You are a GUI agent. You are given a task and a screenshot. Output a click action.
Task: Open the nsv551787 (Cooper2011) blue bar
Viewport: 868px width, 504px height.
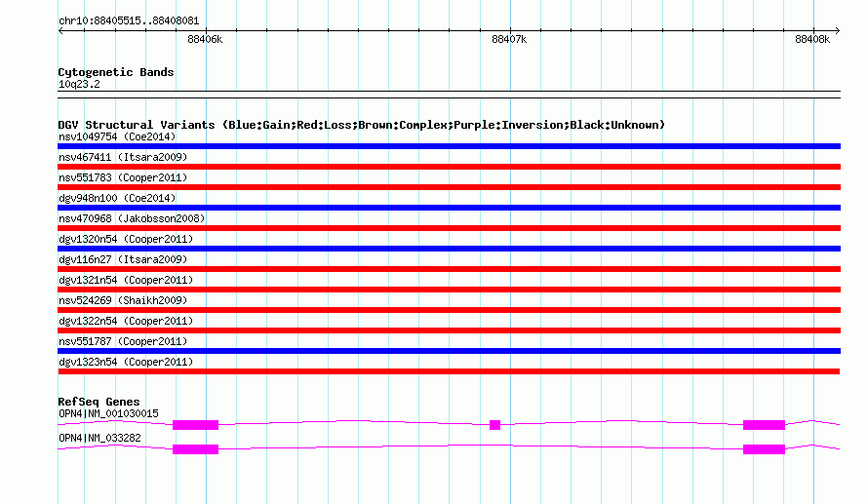tap(449, 351)
